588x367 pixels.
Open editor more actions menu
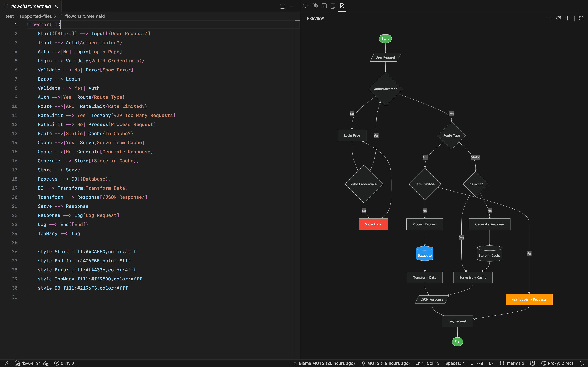(x=292, y=6)
